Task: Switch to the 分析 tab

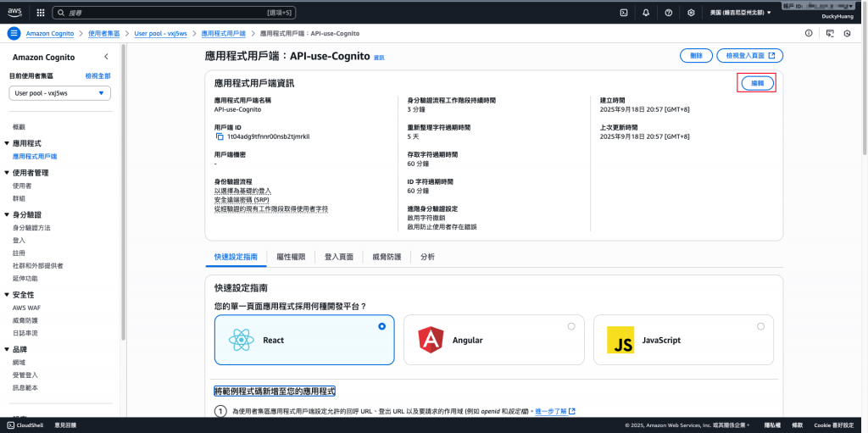Action: 427,257
